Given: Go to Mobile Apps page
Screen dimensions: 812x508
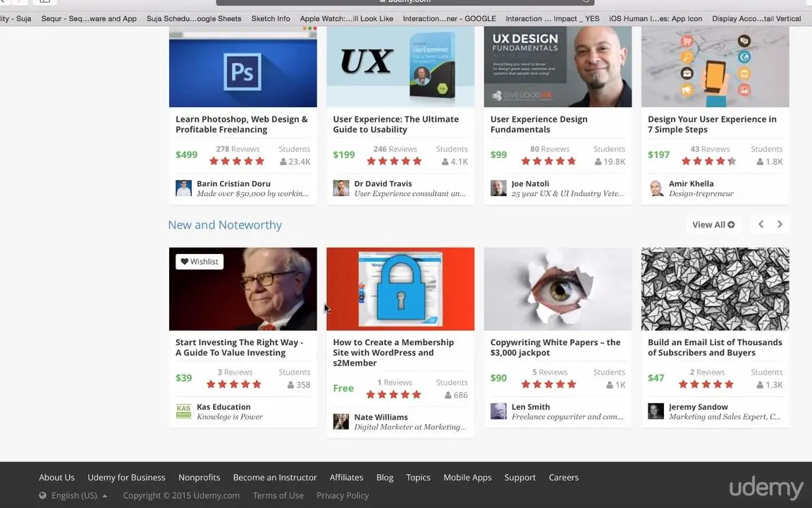Looking at the screenshot, I should [467, 478].
